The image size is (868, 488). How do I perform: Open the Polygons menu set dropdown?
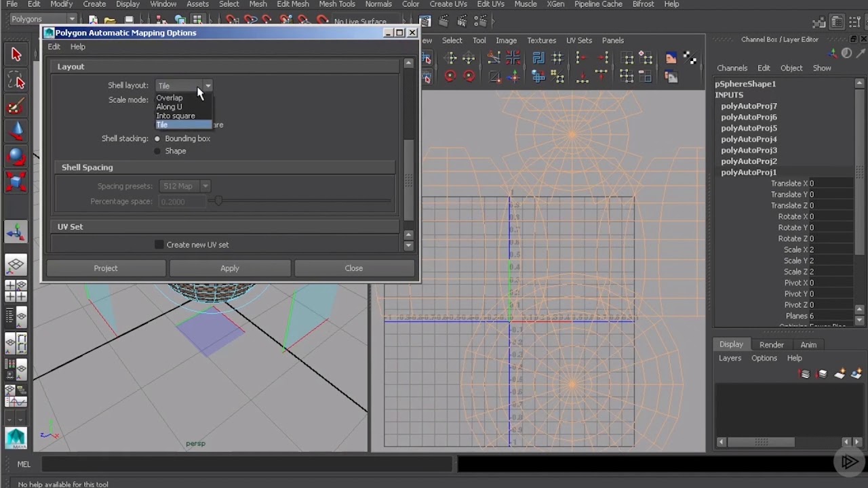click(43, 19)
